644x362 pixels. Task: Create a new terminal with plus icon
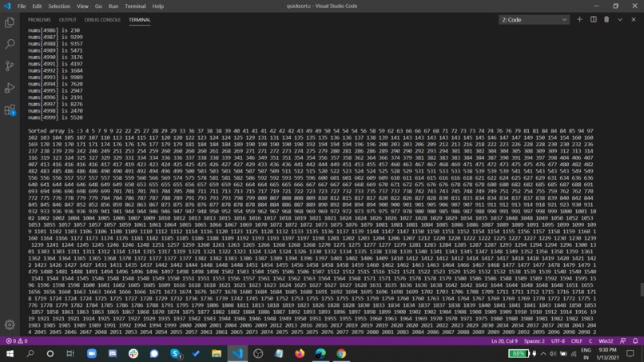(x=579, y=19)
